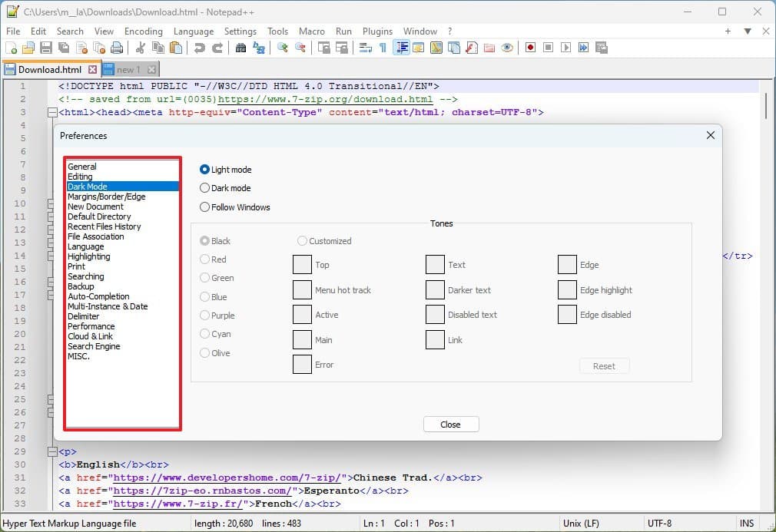Click the Save file toolbar icon
The image size is (776, 532).
45,48
